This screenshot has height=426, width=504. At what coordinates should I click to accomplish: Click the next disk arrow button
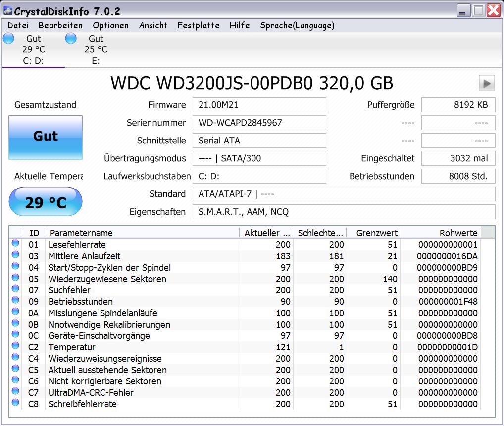(487, 83)
